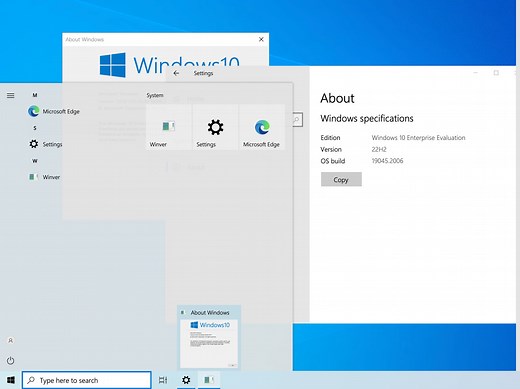
Task: Select the OS build value 19045.2006
Action: (387, 161)
